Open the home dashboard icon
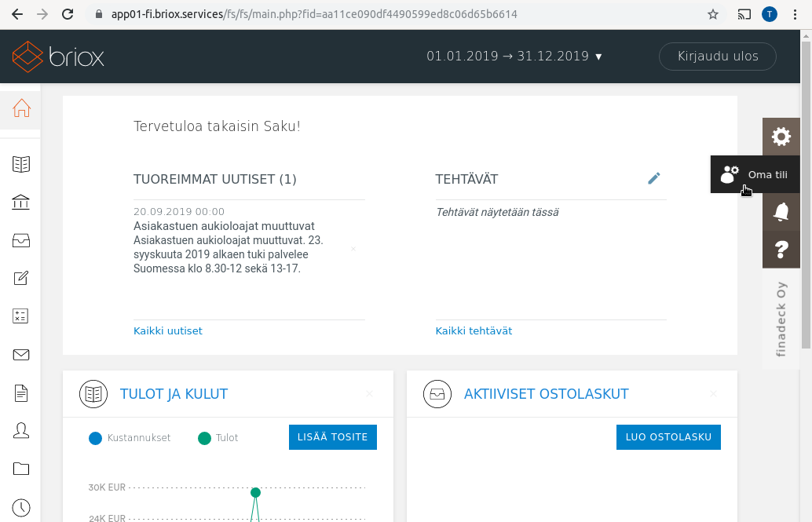812x522 pixels. click(20, 110)
